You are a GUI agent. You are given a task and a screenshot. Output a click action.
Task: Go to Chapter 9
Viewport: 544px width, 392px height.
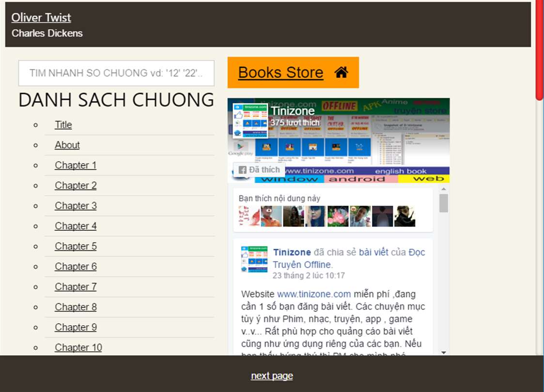[x=76, y=327]
